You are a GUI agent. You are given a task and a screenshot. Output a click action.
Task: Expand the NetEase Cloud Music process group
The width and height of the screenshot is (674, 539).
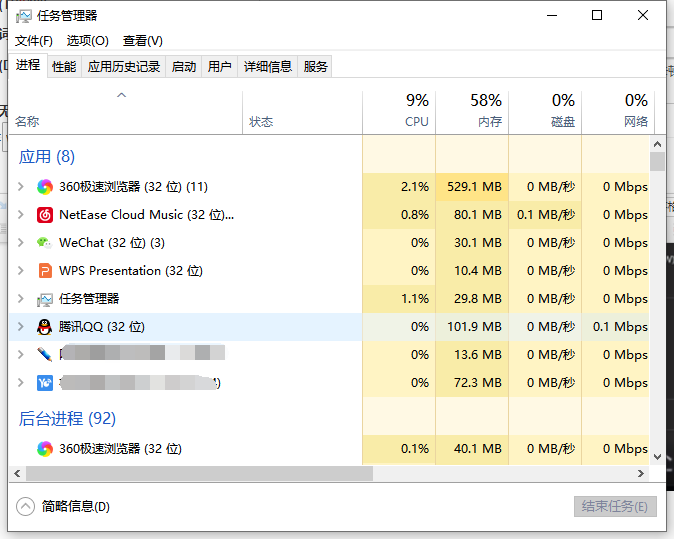pyautogui.click(x=21, y=215)
